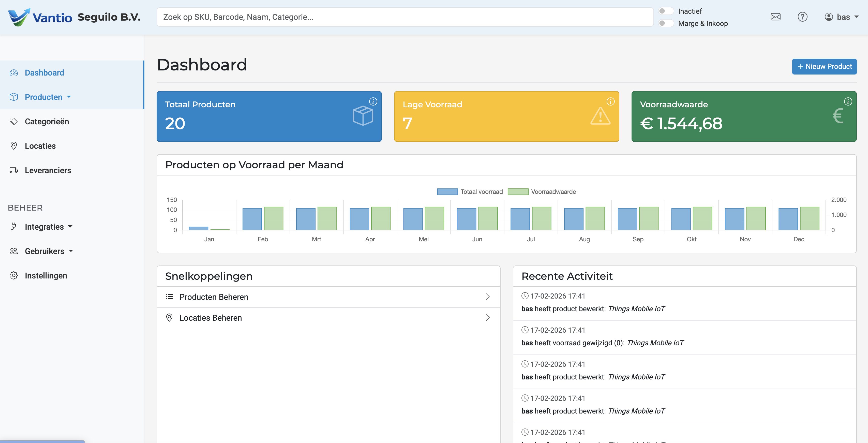Click the help question mark icon
This screenshot has height=443, width=868.
coord(802,17)
